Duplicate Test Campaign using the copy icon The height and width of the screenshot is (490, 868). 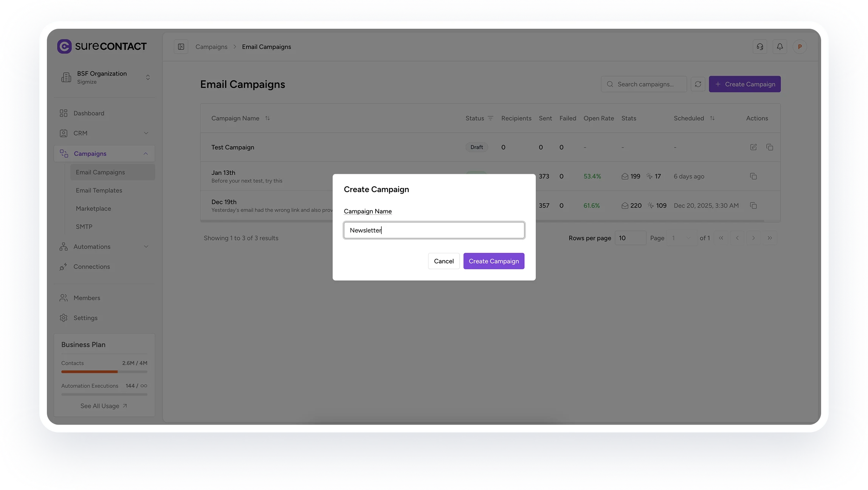coord(770,147)
